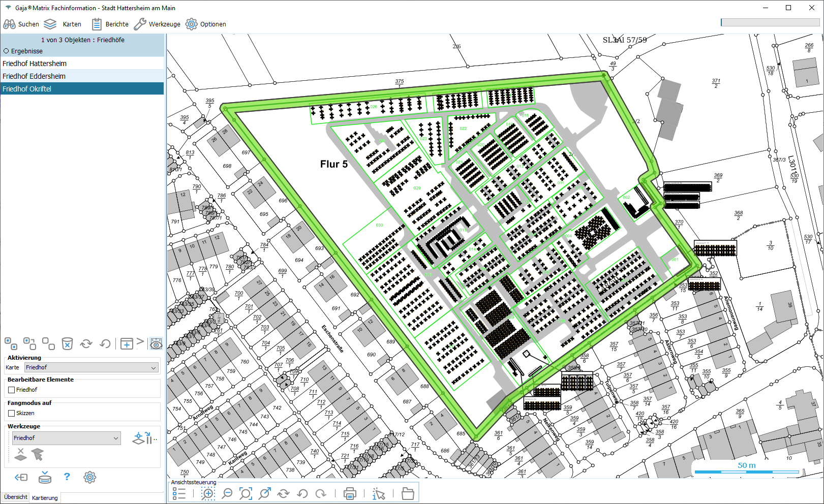Click the zoom out magnifier icon
824x504 pixels.
pos(227,493)
